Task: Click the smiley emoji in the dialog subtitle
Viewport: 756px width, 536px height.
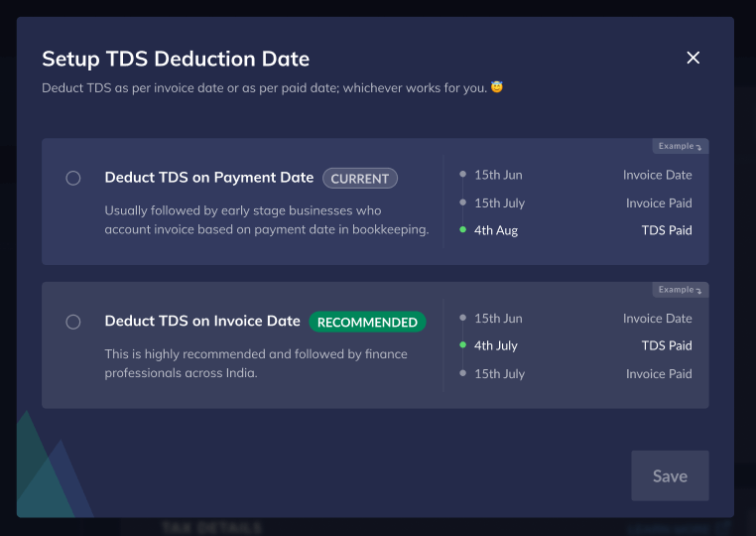Action: tap(497, 87)
